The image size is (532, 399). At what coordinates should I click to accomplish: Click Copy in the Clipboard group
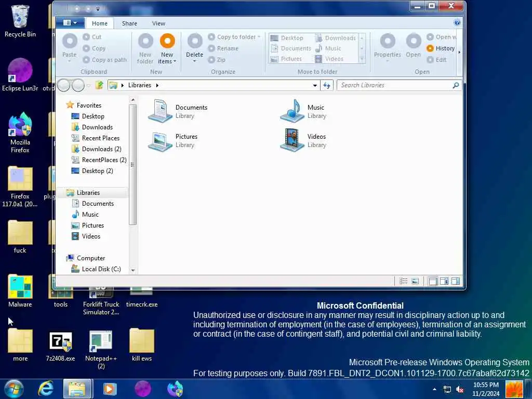click(95, 48)
